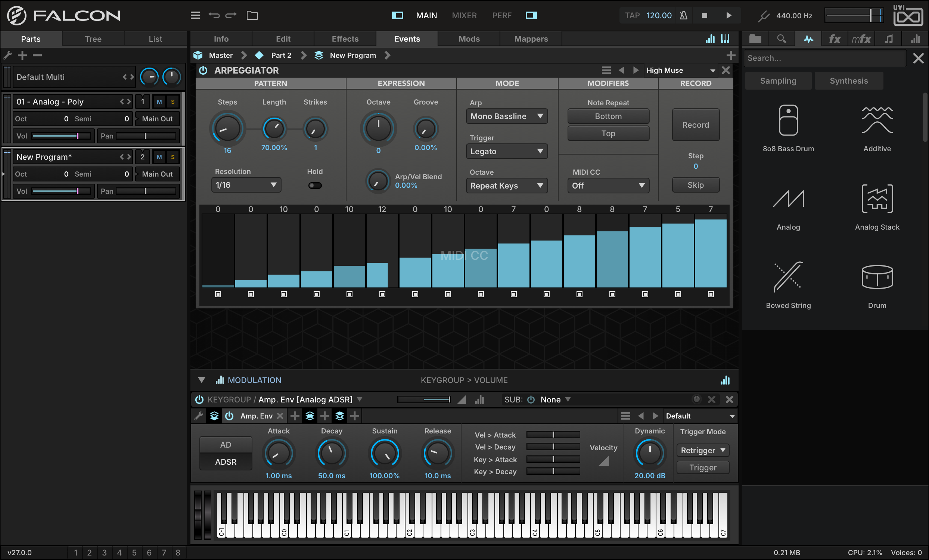The width and height of the screenshot is (929, 560).
Task: Toggle the SUB power button
Action: click(x=531, y=399)
